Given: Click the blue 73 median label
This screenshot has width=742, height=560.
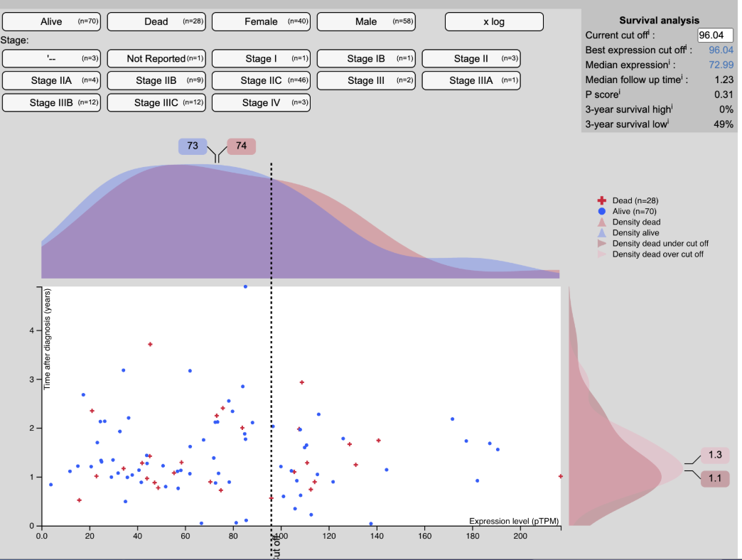Looking at the screenshot, I should click(x=193, y=146).
